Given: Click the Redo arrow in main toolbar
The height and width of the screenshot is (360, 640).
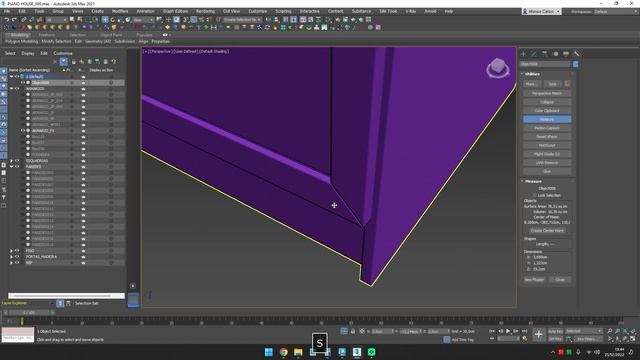Looking at the screenshot, I should tap(14, 20).
